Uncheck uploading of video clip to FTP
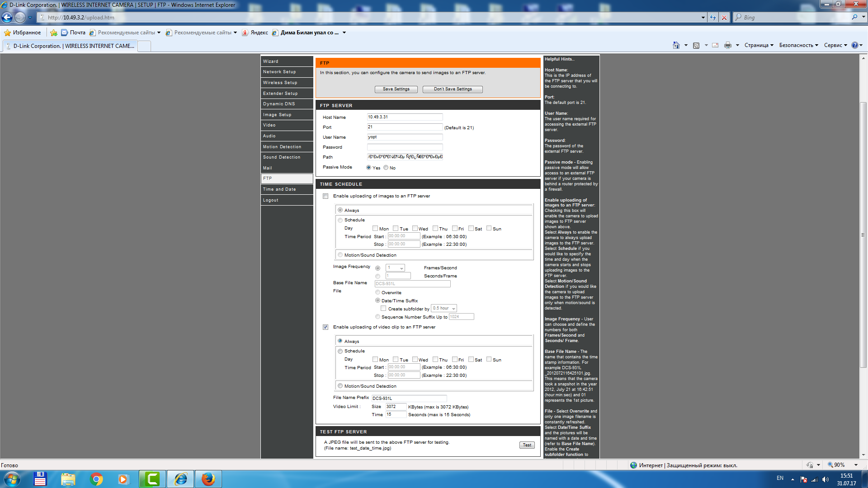This screenshot has width=868, height=488. tap(325, 327)
